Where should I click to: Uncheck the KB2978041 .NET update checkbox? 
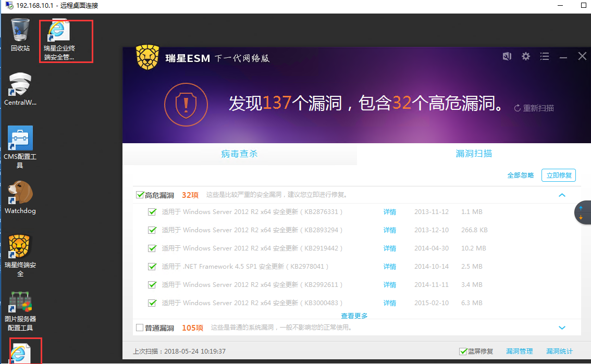(x=152, y=267)
